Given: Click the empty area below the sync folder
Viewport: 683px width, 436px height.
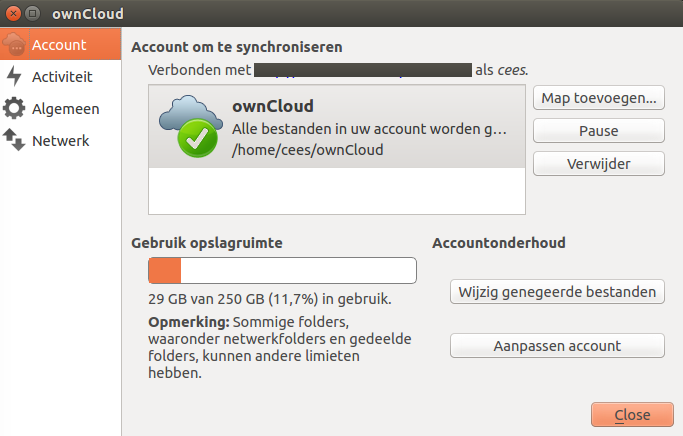Looking at the screenshot, I should click(336, 190).
